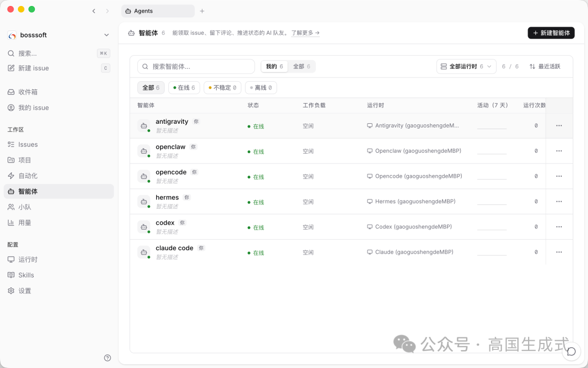Click the 新建智能体 button
Image resolution: width=588 pixels, height=368 pixels.
tap(551, 33)
